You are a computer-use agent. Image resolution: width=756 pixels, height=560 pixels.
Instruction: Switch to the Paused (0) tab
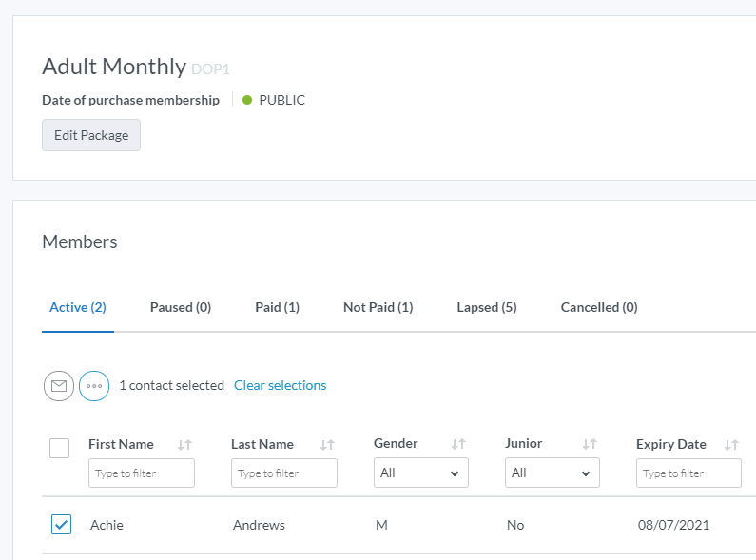pyautogui.click(x=181, y=307)
